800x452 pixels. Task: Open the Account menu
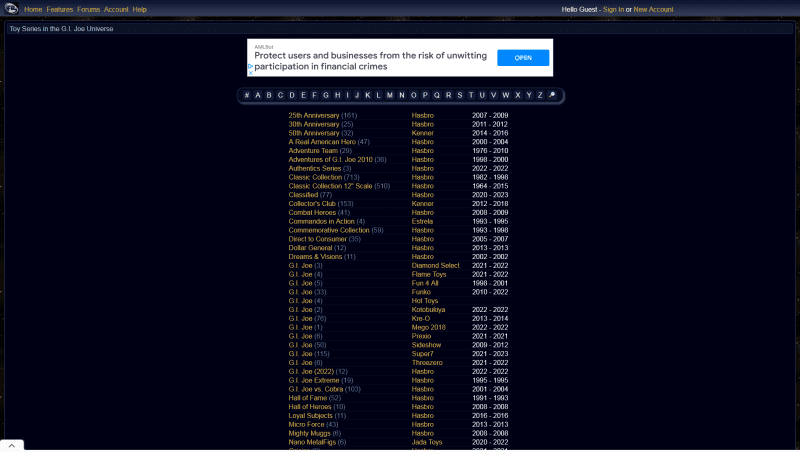[116, 9]
